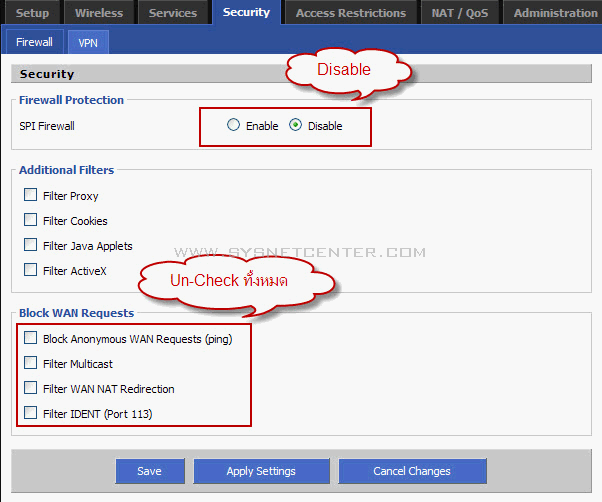Viewport: 602px width, 502px height.
Task: Toggle Filter IDENT (Port 113) checkbox
Action: tap(30, 413)
